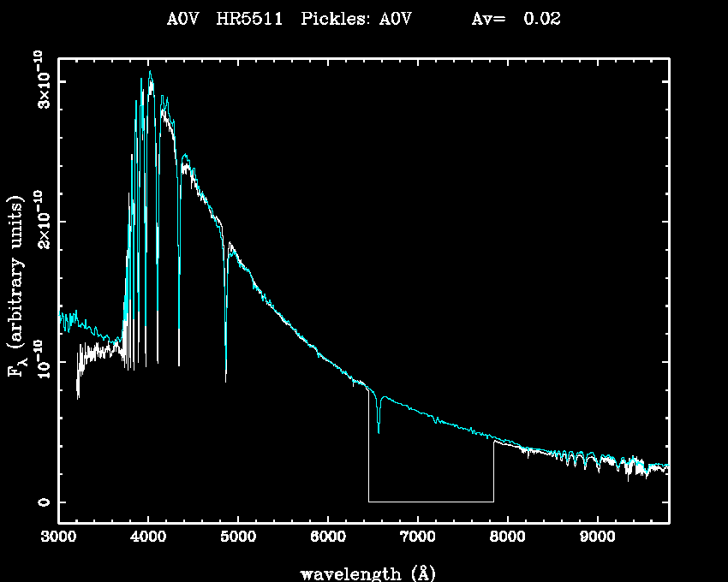The width and height of the screenshot is (728, 582).
Task: Click the 7000 tick label on x-axis
Action: (417, 538)
